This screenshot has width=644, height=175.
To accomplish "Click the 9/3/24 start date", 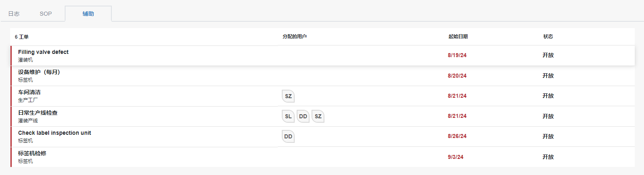I will click(455, 157).
